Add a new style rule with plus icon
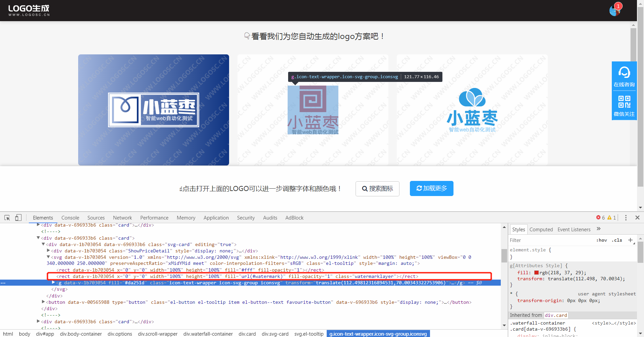This screenshot has height=337, width=644. 631,240
